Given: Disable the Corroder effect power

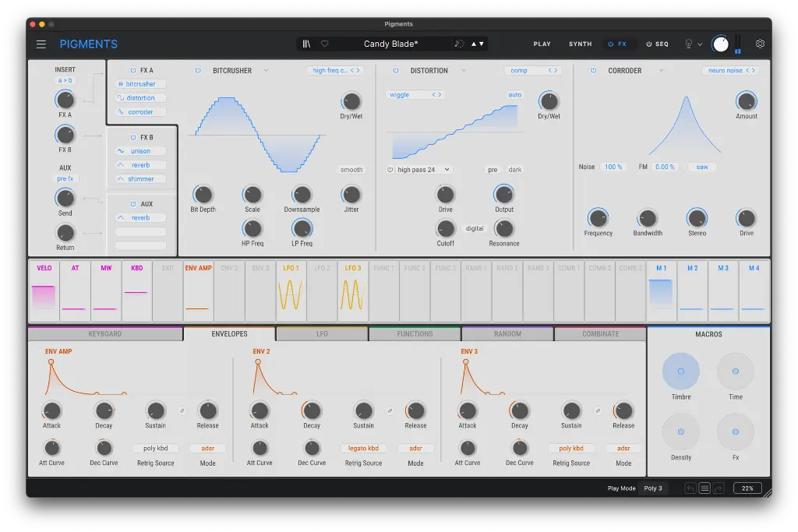Looking at the screenshot, I should 593,71.
